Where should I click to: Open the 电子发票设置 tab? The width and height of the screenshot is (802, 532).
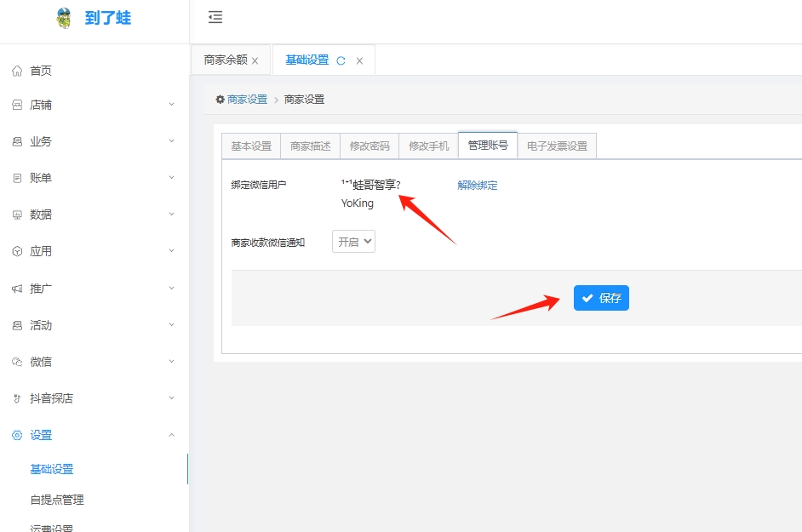(x=557, y=146)
